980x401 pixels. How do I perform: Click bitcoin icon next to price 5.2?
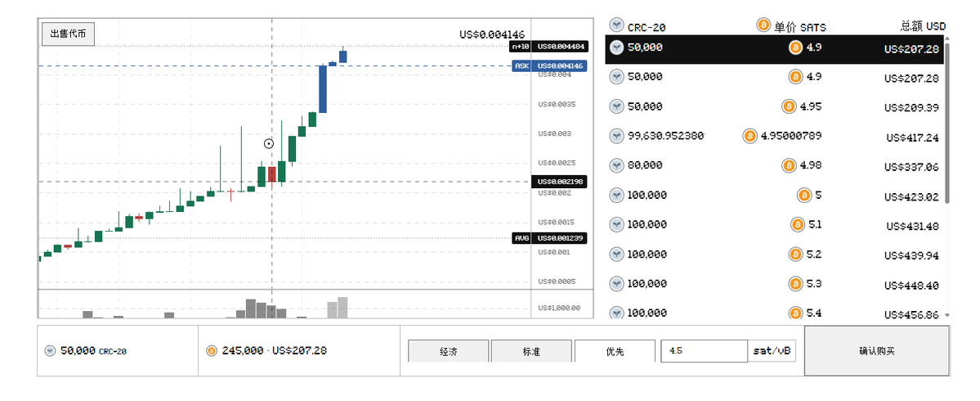(x=795, y=254)
